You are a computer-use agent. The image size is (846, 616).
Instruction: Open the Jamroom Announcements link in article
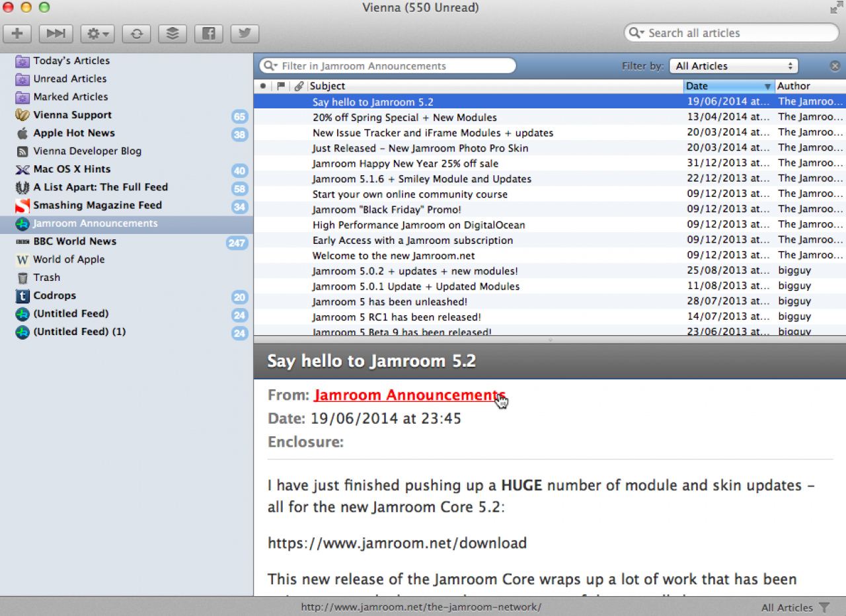pyautogui.click(x=409, y=395)
